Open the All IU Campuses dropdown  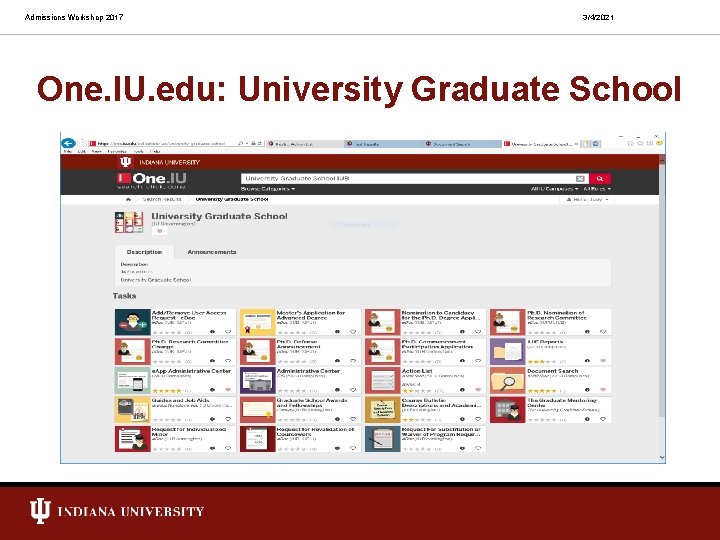point(554,189)
